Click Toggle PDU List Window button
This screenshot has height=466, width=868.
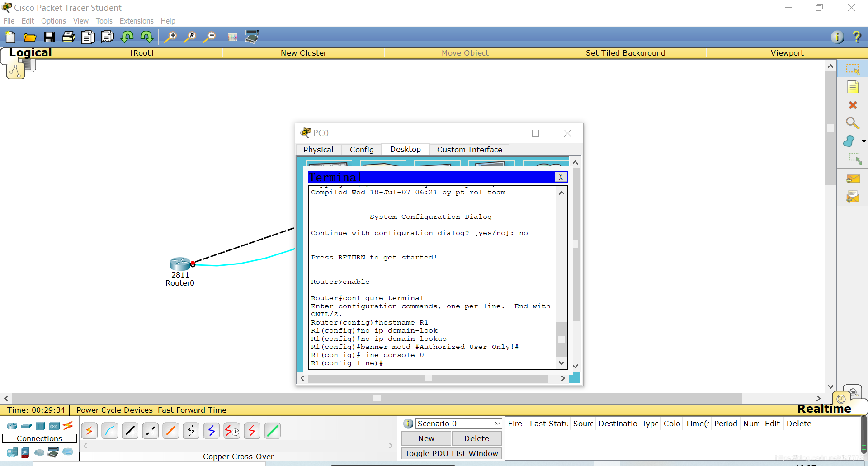[451, 453]
